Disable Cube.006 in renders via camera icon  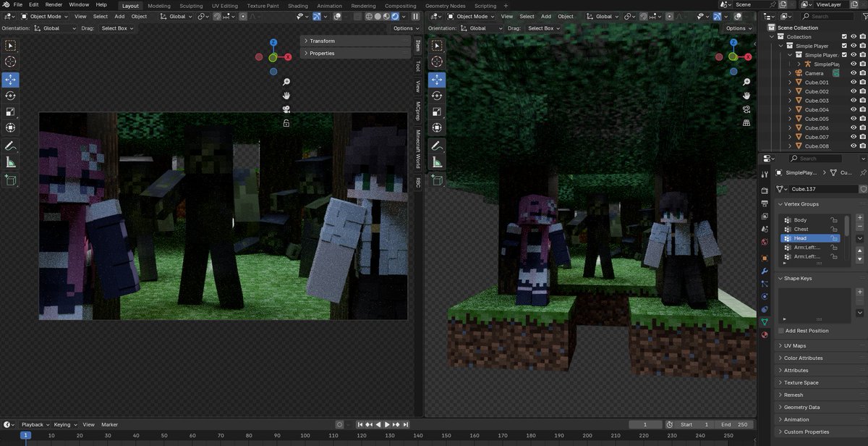click(863, 128)
